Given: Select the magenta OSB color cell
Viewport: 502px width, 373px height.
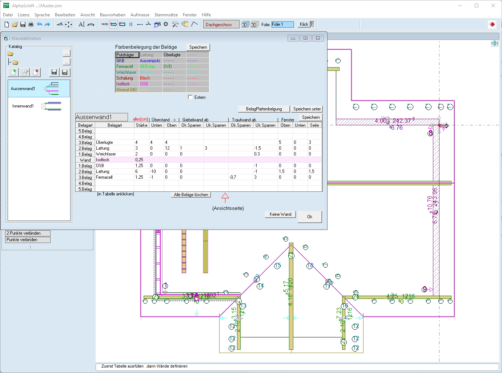Looking at the screenshot, I should (x=151, y=84).
